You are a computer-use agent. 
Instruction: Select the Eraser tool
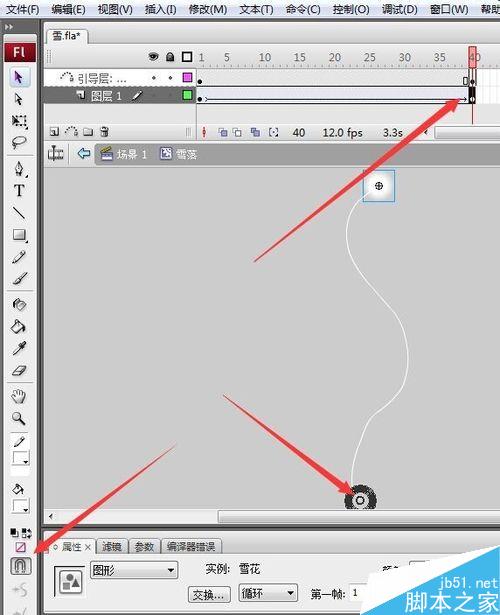click(19, 370)
